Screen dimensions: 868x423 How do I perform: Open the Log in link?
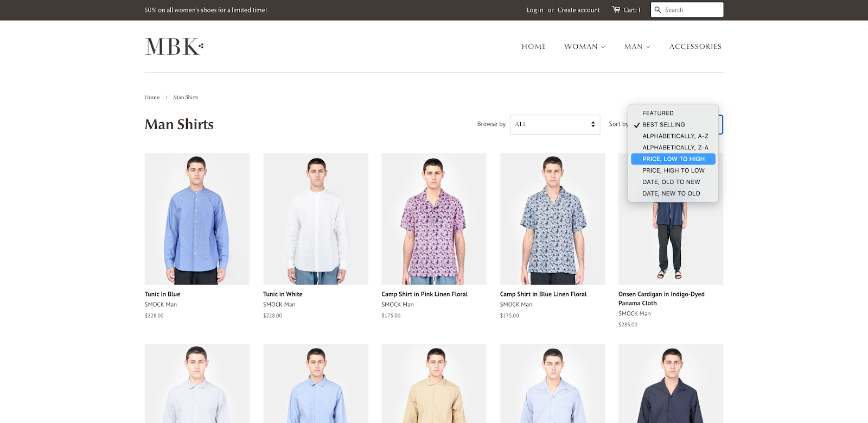[535, 10]
